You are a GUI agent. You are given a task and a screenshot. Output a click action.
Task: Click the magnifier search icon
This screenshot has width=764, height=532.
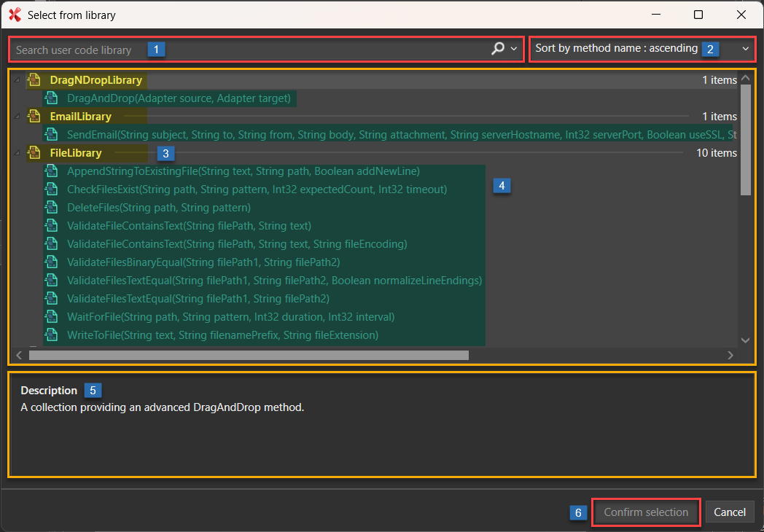[x=498, y=49]
